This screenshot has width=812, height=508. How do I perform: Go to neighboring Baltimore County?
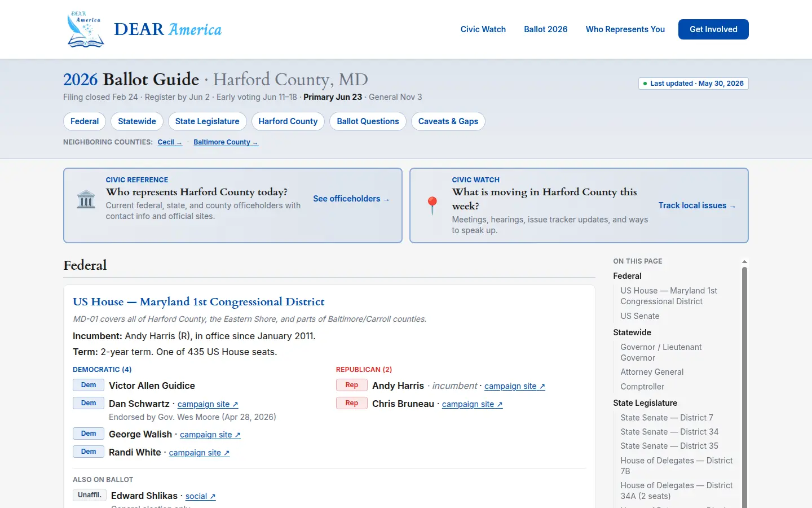tap(226, 142)
